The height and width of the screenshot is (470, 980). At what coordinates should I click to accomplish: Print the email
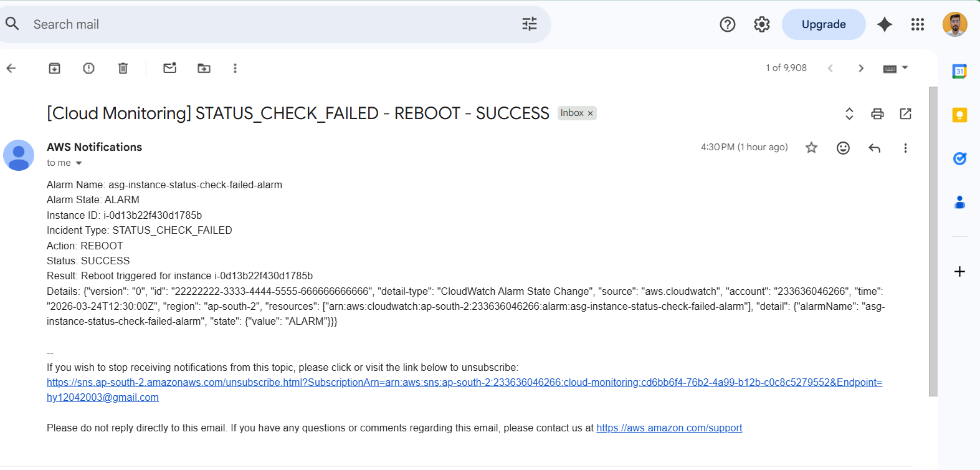click(x=877, y=113)
